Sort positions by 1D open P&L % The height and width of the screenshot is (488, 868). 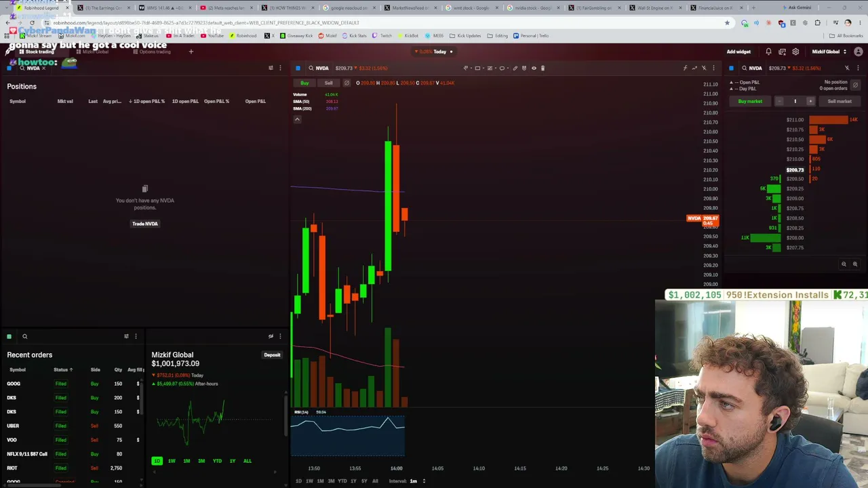coord(147,101)
